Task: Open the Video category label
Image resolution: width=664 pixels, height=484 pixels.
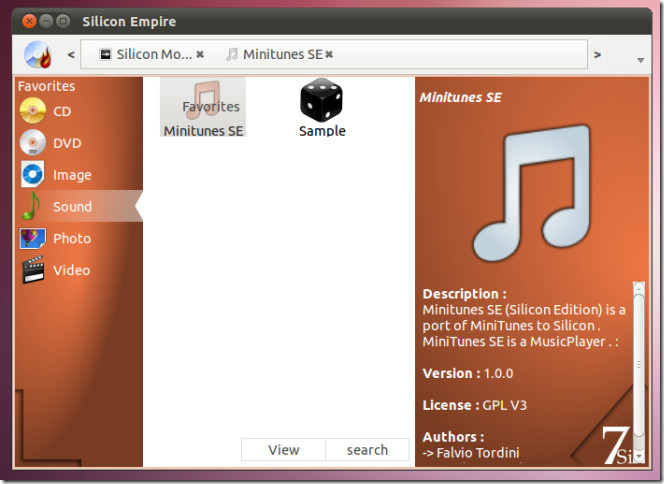Action: click(x=72, y=270)
